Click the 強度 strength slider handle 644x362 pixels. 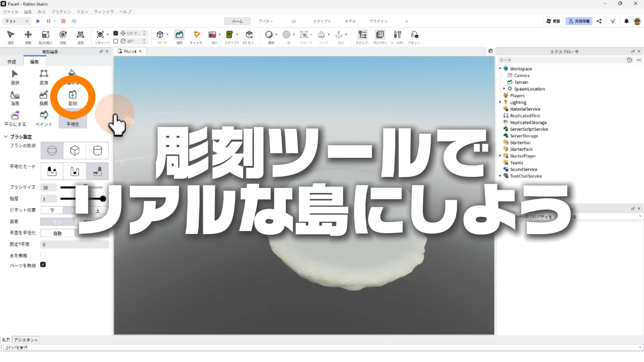click(x=103, y=199)
